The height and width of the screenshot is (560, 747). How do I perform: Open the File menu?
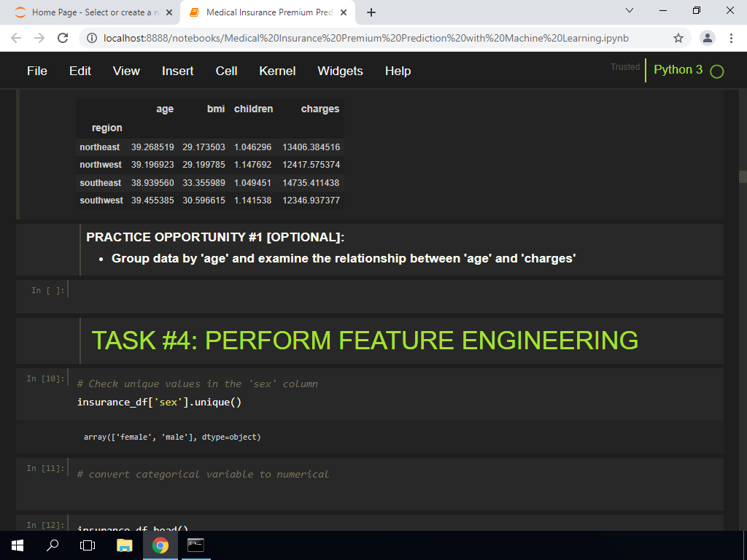coord(36,71)
